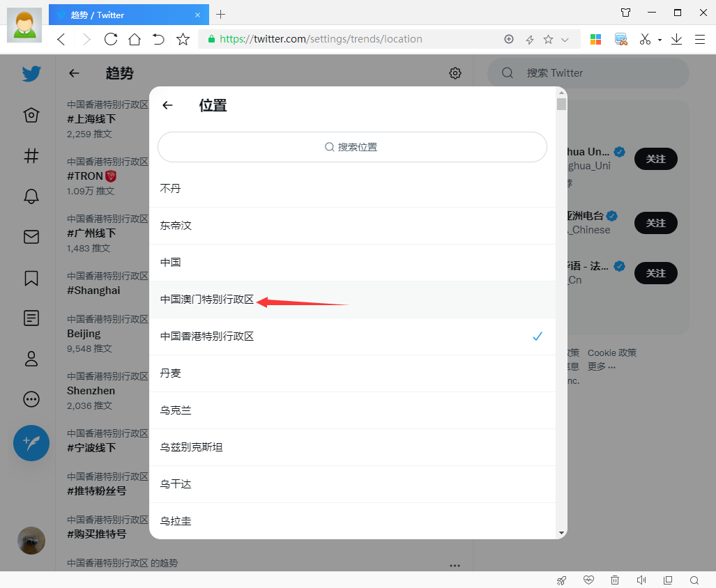
Task: Click the Twitter bird logo
Action: [x=31, y=73]
